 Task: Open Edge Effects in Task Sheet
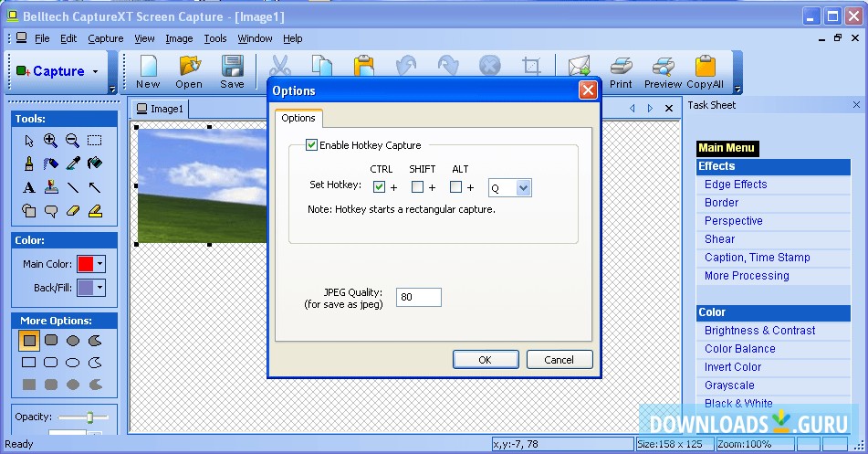pyautogui.click(x=736, y=185)
